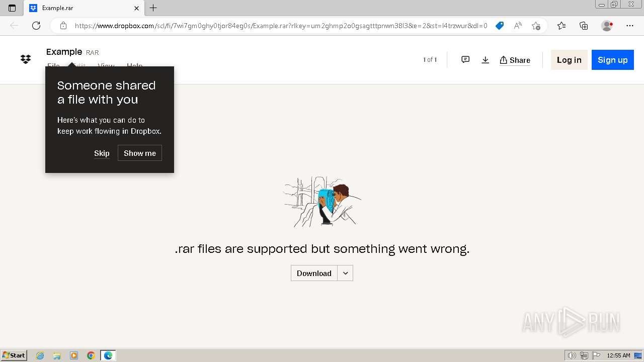Viewport: 644px width, 362px height.
Task: Open File Explorer from taskbar
Action: (x=57, y=355)
